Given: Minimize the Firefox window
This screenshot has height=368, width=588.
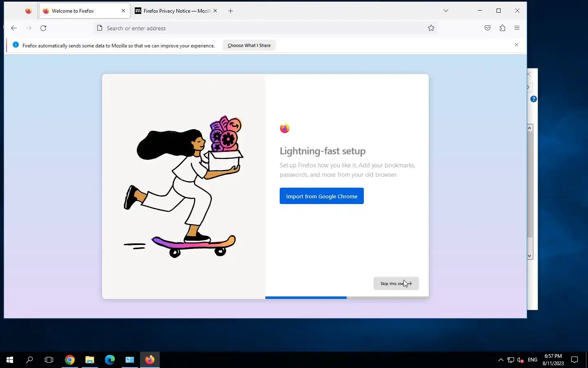Looking at the screenshot, I should tap(480, 11).
